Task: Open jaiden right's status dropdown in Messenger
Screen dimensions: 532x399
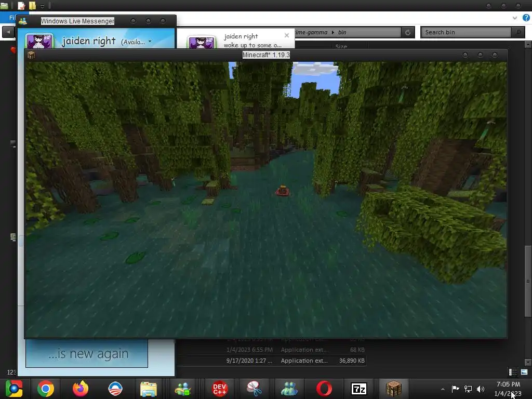Action: [x=150, y=42]
